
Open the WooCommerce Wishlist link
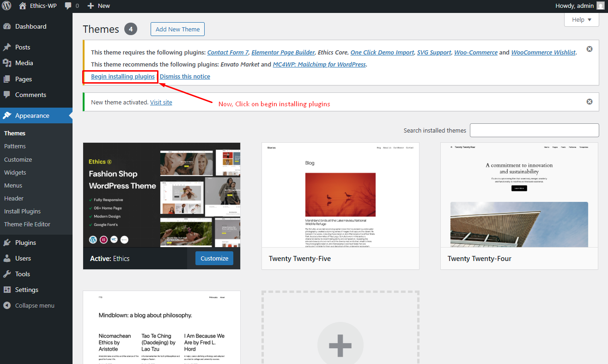(543, 52)
